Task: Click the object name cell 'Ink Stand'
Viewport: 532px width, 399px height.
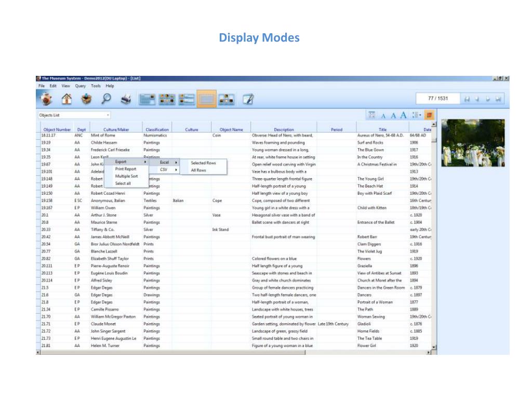Action: 220,230
